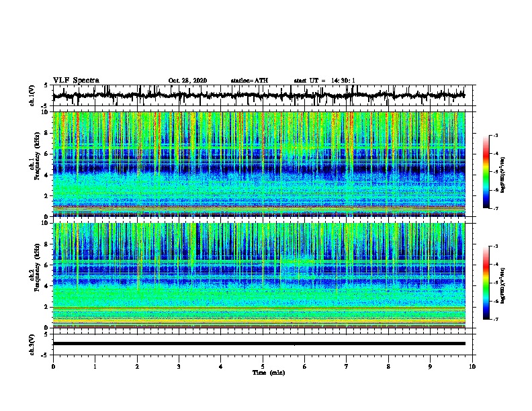The width and height of the screenshot is (532, 411).
Task: Click the "VLF Spectra" plot title
Action: click(x=76, y=81)
